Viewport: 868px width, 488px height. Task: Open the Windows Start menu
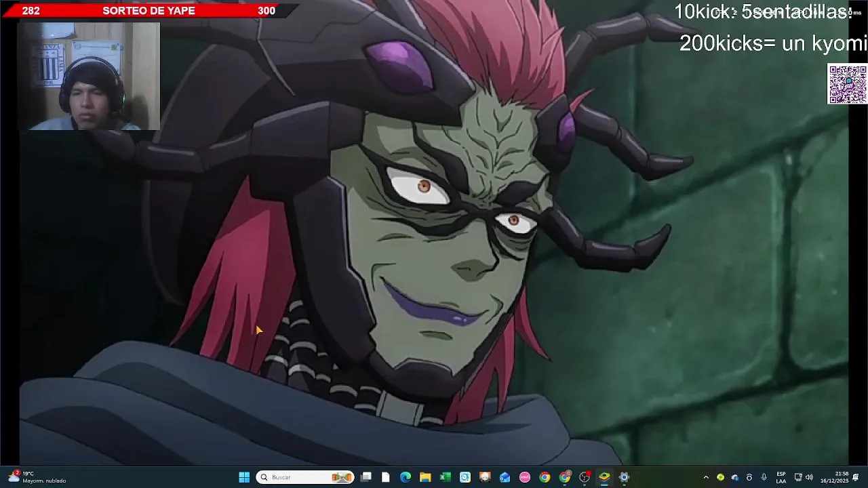click(x=244, y=477)
